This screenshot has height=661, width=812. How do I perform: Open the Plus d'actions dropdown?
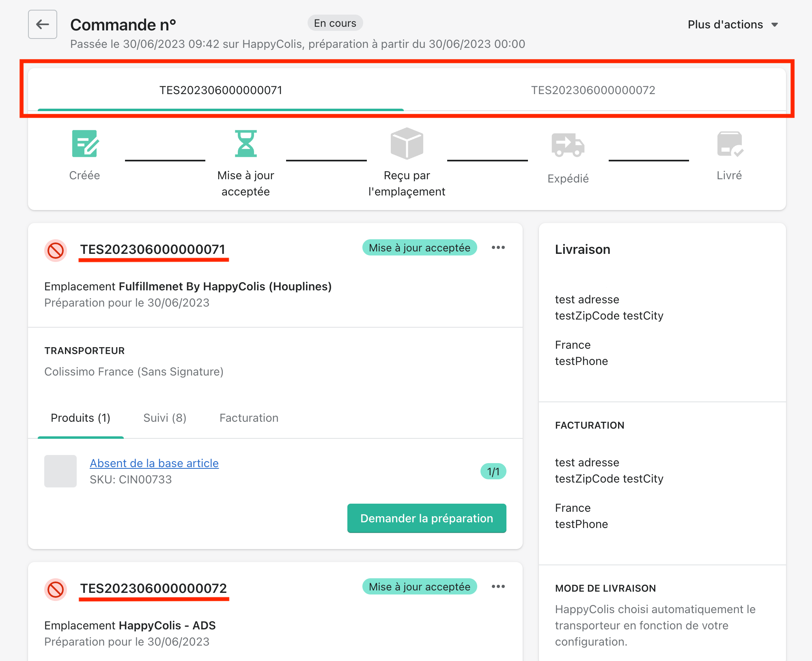click(733, 25)
